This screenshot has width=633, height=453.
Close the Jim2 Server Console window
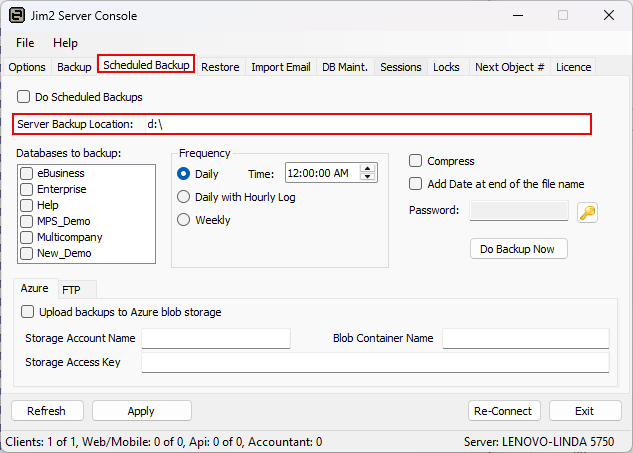coord(609,15)
